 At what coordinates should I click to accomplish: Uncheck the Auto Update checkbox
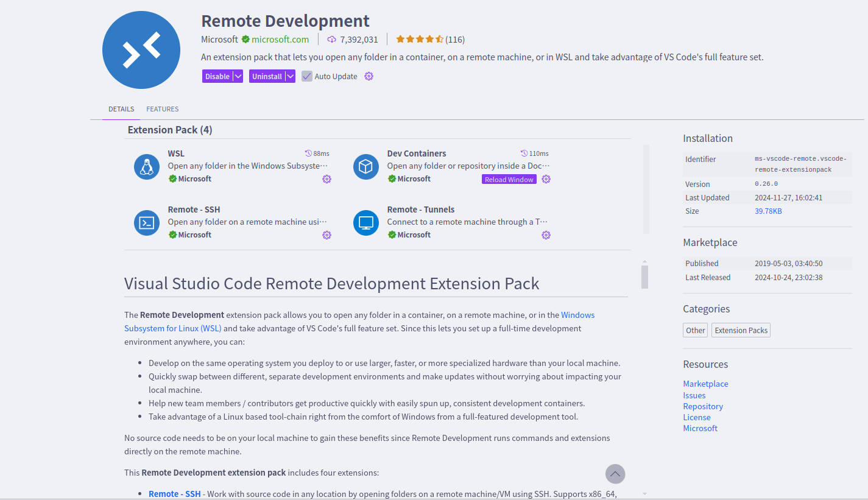tap(306, 76)
